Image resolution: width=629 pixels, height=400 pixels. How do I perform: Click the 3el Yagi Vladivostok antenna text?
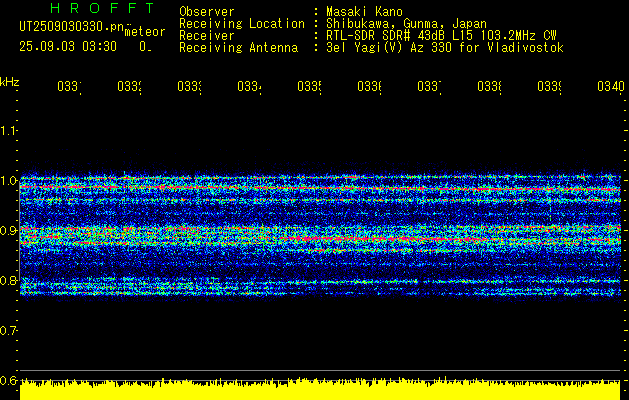(445, 48)
